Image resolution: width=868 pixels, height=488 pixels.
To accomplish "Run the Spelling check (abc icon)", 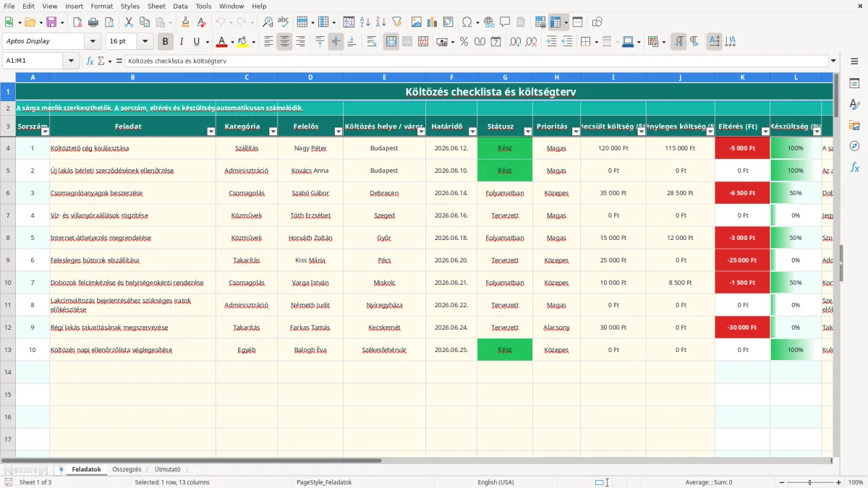I will pos(283,22).
